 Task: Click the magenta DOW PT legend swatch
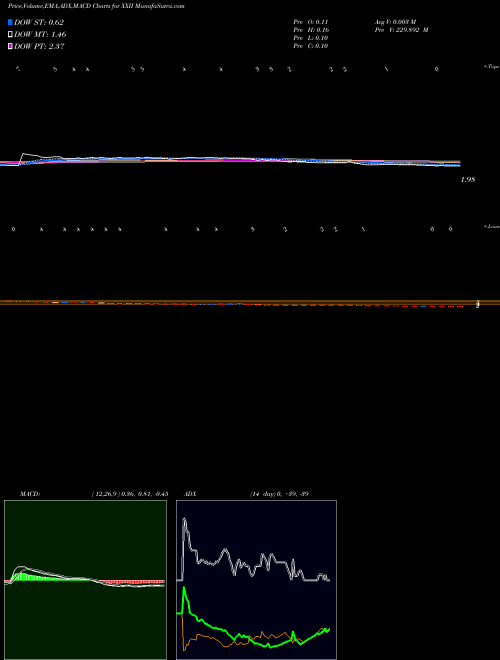[x=10, y=46]
